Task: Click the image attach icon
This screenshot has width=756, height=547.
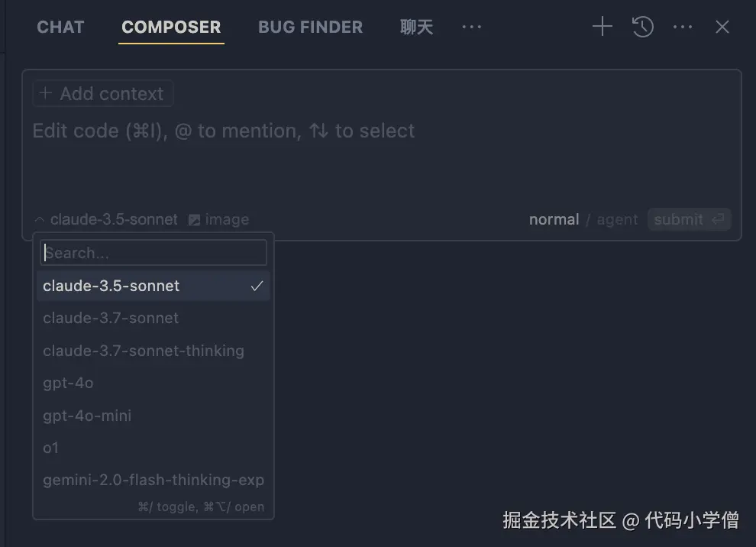Action: point(195,220)
